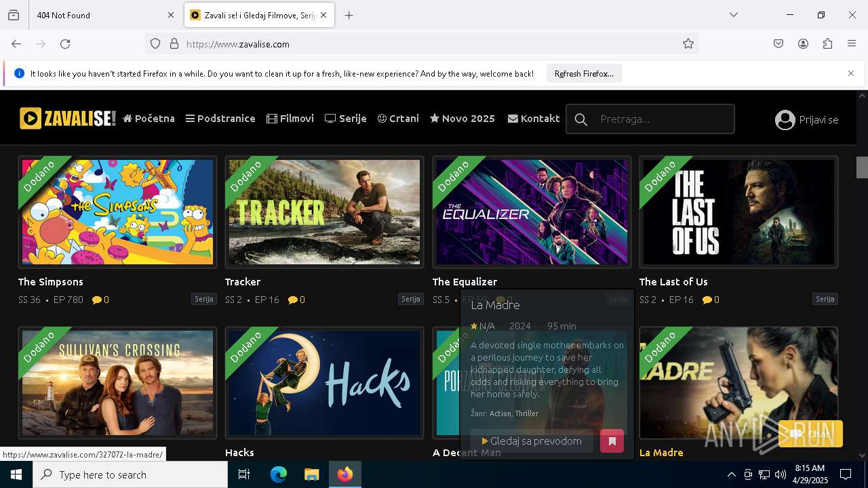
Task: Click the Zavalise site logo
Action: [68, 119]
